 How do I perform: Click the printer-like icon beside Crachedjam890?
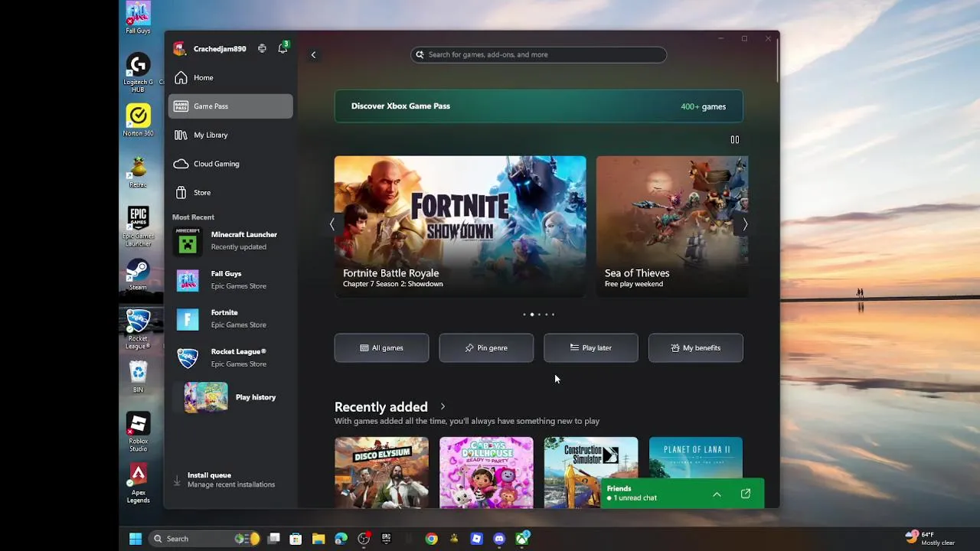point(262,48)
